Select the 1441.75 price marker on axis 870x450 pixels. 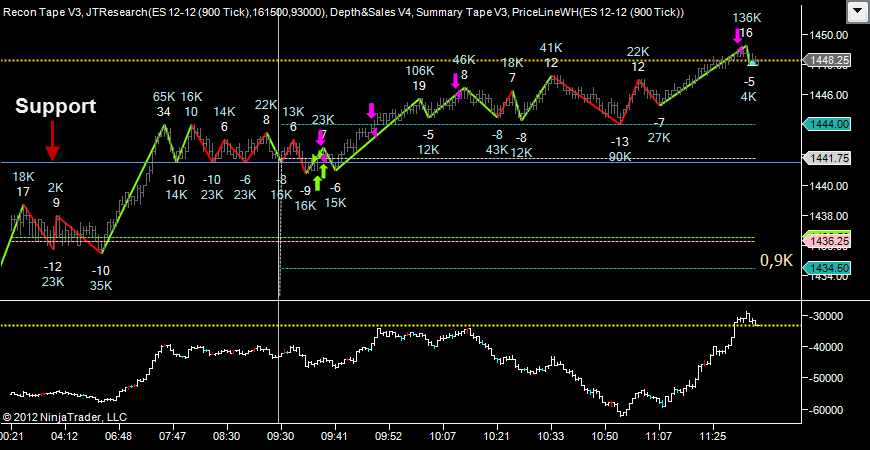[x=829, y=158]
